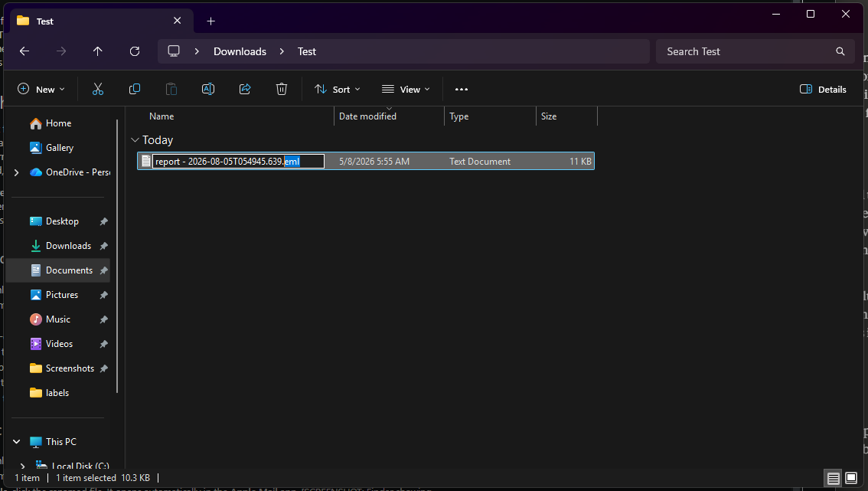This screenshot has width=868, height=491.
Task: Click the '11 KB' size cell
Action: pyautogui.click(x=580, y=162)
